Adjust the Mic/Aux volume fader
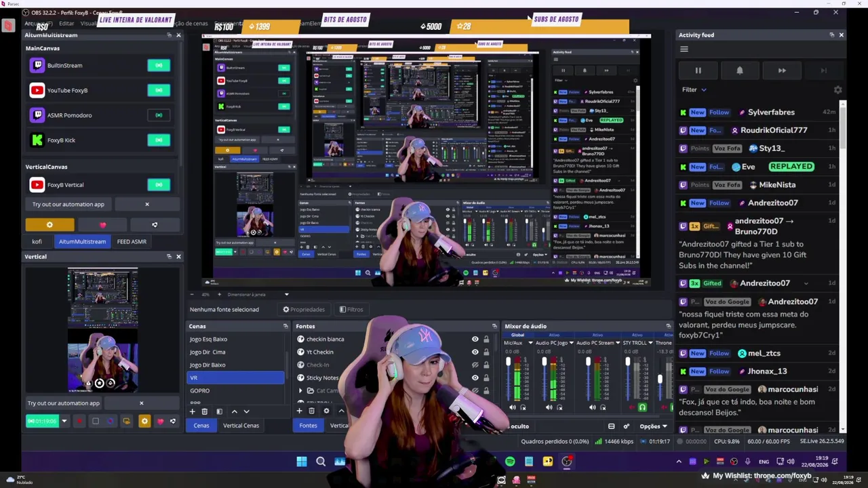Viewport: 868px width, 488px height. (509, 363)
